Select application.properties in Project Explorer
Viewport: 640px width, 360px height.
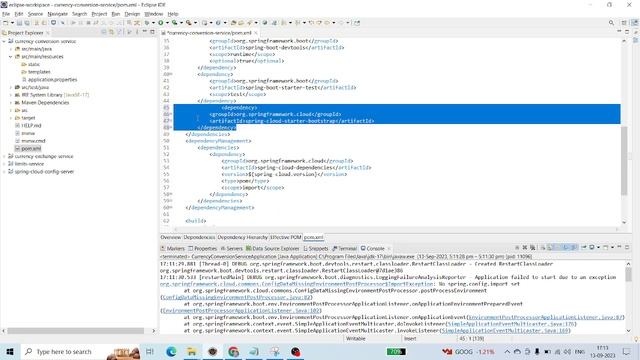tap(52, 80)
